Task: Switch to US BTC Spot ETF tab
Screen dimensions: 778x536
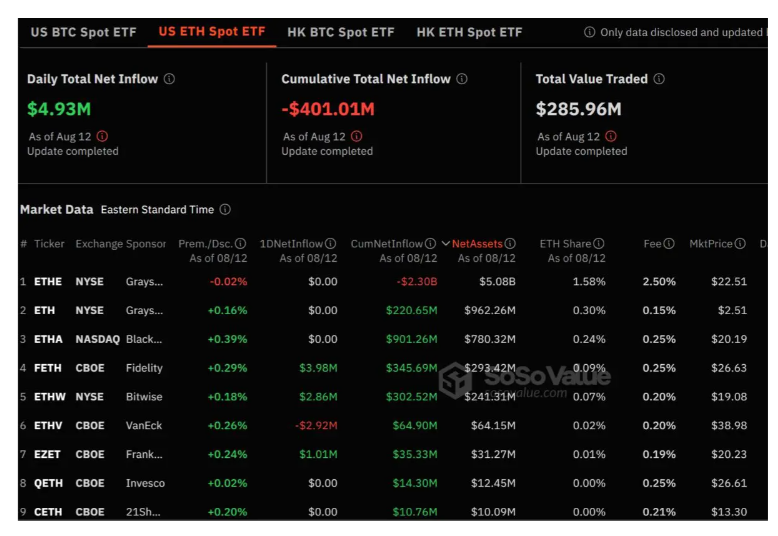Action: click(x=83, y=32)
